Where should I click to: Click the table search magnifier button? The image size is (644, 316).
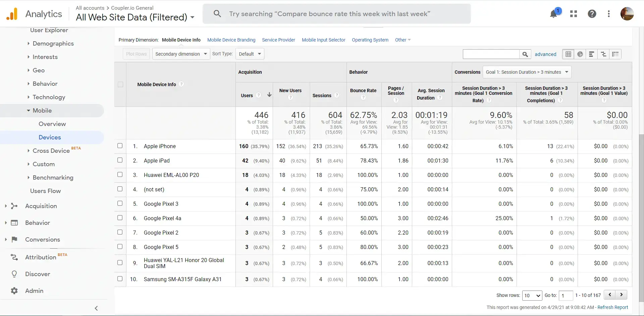[x=525, y=54]
